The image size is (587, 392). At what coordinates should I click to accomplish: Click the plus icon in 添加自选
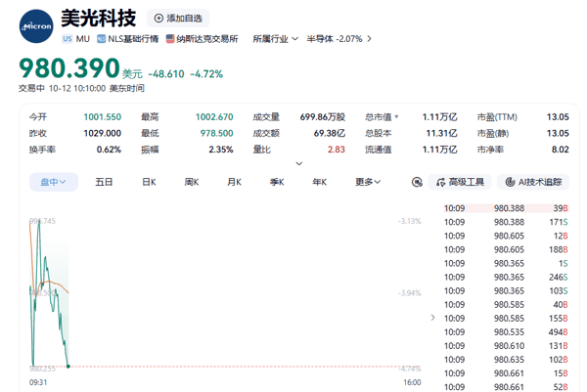click(158, 19)
